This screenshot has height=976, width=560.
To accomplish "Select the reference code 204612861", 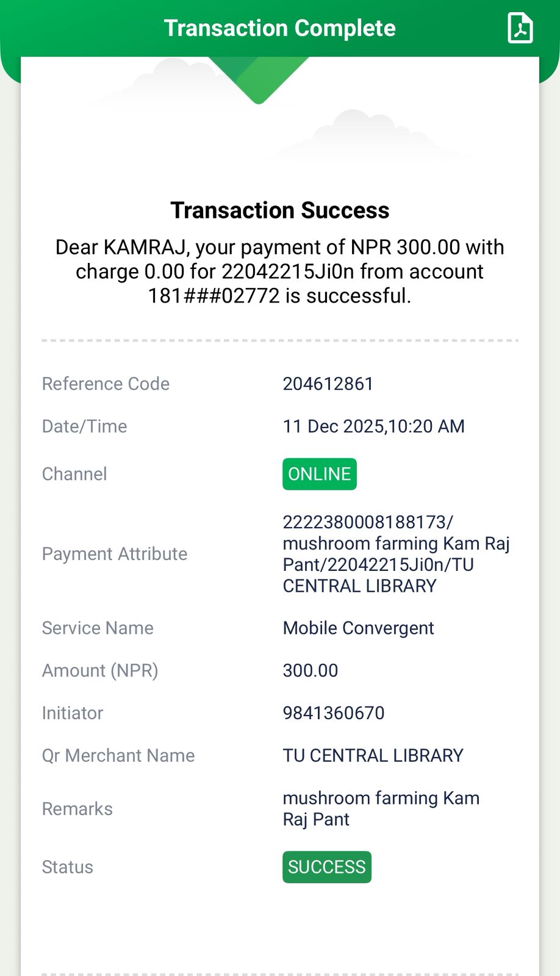I will (x=328, y=384).
